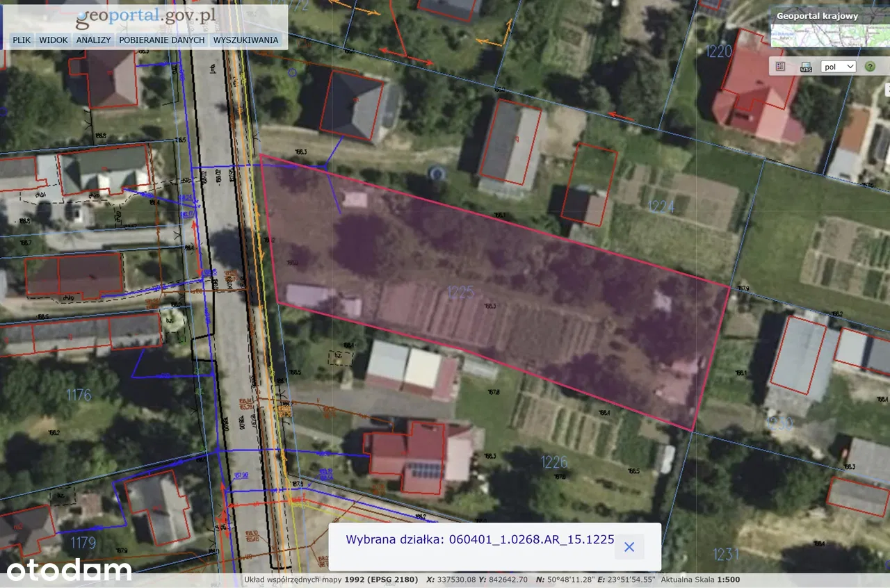The height and width of the screenshot is (588, 890).
Task: Click the geoportal.gov.pl logo
Action: pos(145,17)
